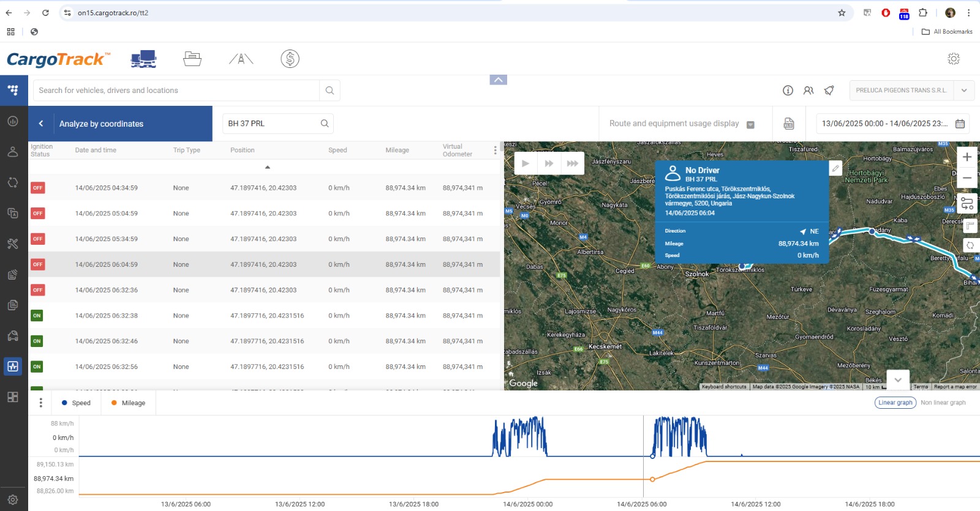Open the calendar date range picker
Image resolution: width=980 pixels, height=511 pixels.
[960, 124]
